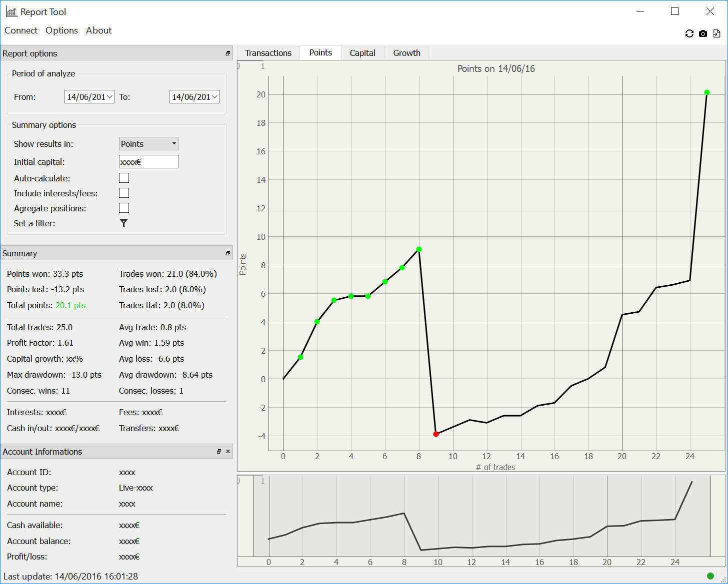The width and height of the screenshot is (728, 584).
Task: Click the green connection status indicator
Action: (x=710, y=576)
